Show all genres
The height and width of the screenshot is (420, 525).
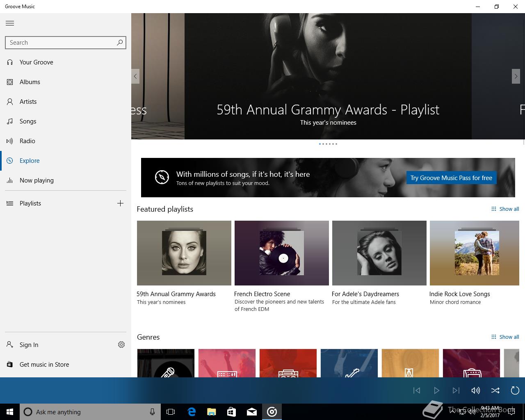505,337
